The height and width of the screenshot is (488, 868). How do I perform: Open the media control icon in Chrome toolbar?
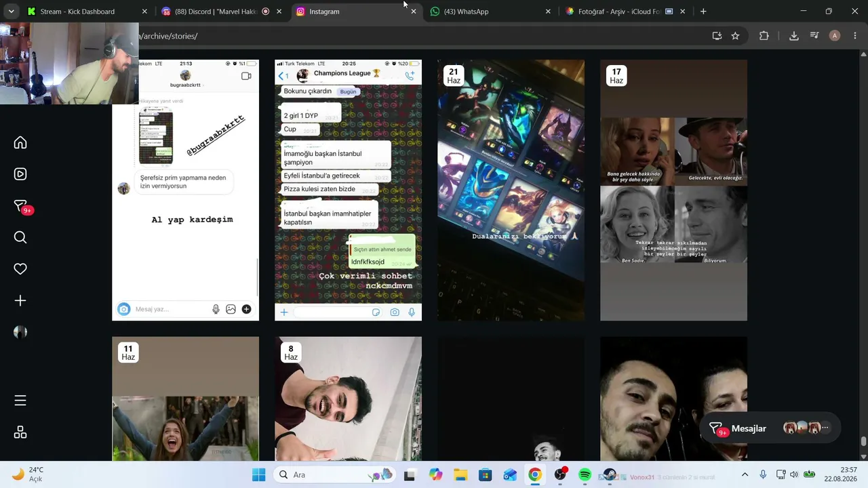coord(814,36)
